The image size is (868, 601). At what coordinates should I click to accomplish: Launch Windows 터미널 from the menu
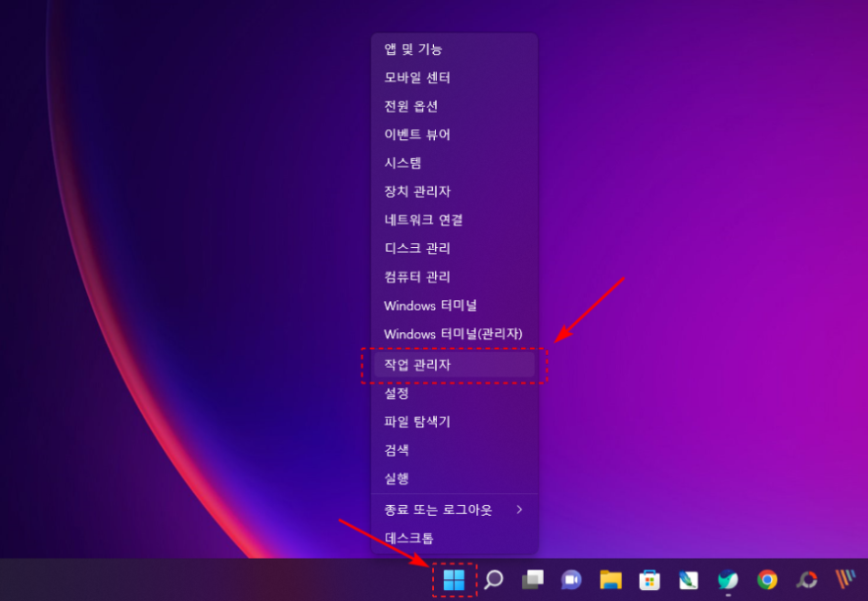(455, 306)
